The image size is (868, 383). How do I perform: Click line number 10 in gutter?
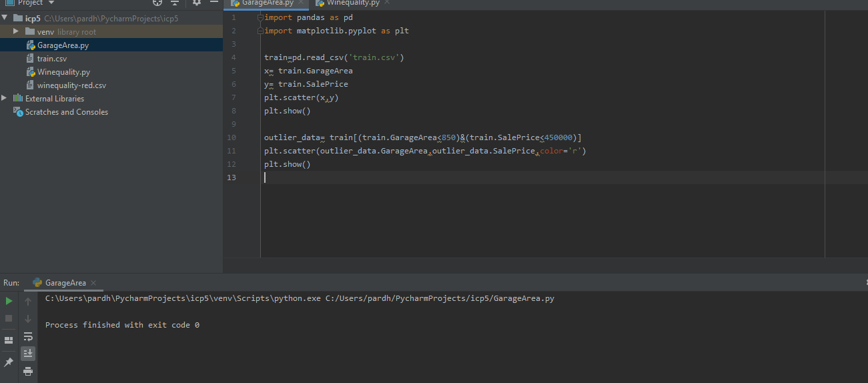[x=232, y=137]
